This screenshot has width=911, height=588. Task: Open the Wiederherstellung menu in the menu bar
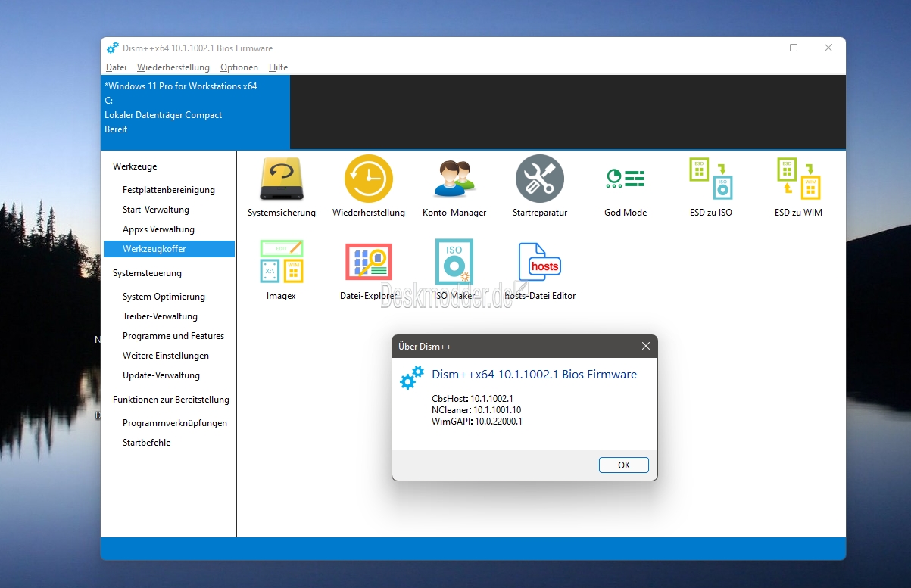173,67
